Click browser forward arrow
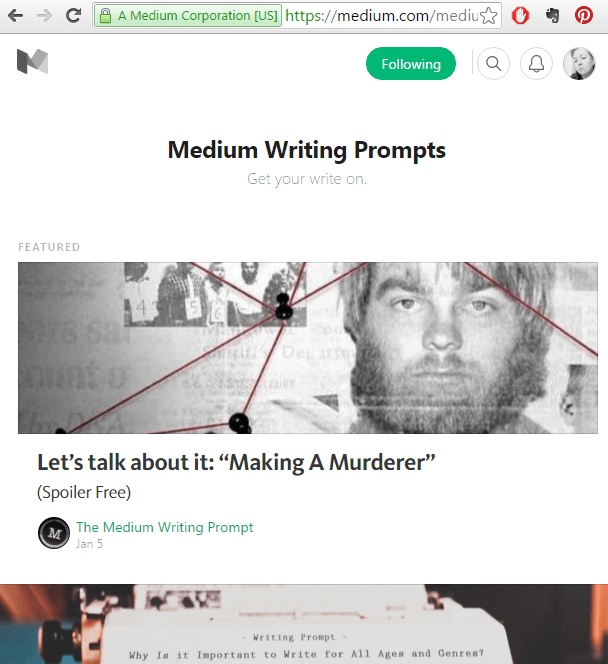 (x=44, y=16)
